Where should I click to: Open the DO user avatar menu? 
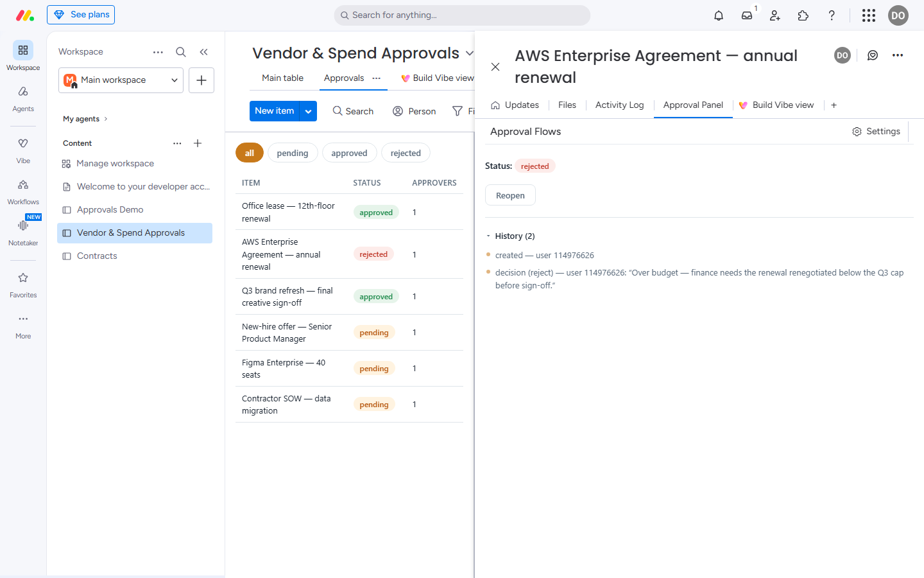coord(898,15)
